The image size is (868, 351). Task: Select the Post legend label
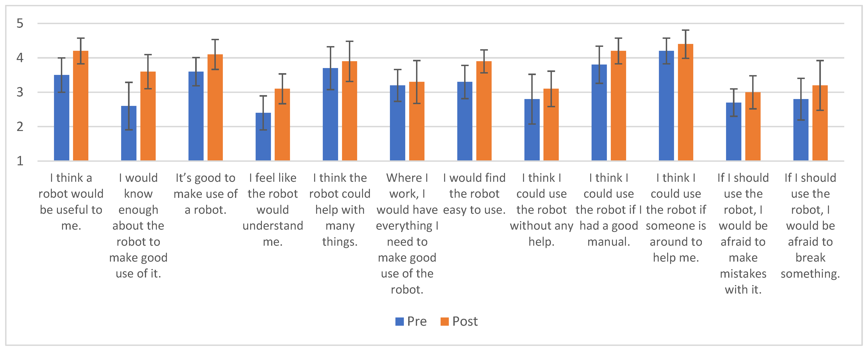(465, 321)
